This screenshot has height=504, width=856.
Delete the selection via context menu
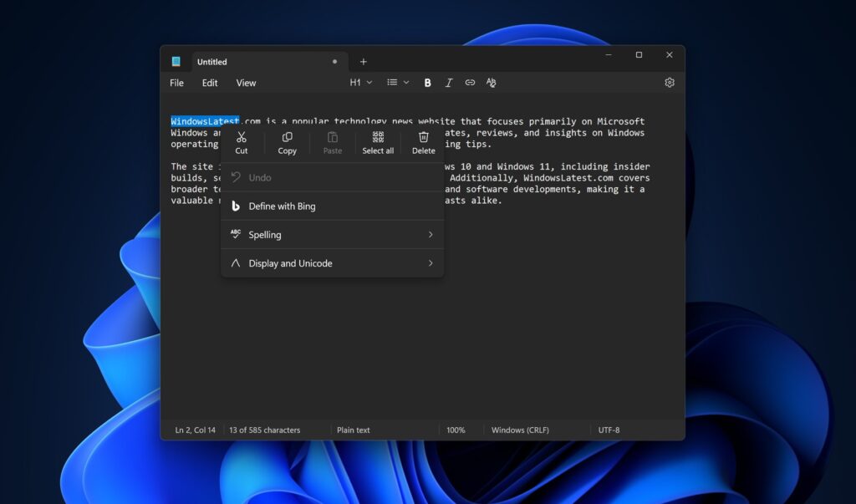423,142
